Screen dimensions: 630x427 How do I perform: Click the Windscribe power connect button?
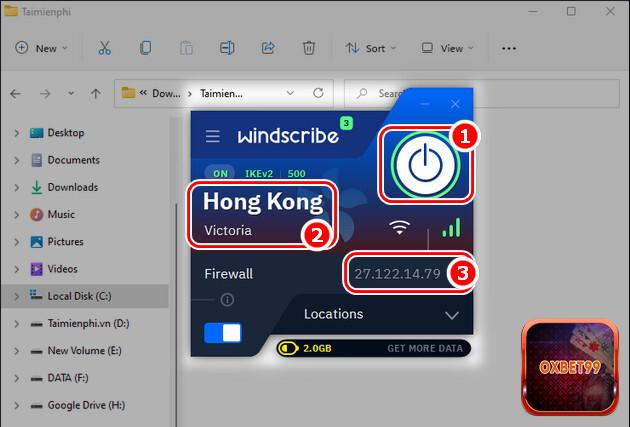[x=425, y=165]
